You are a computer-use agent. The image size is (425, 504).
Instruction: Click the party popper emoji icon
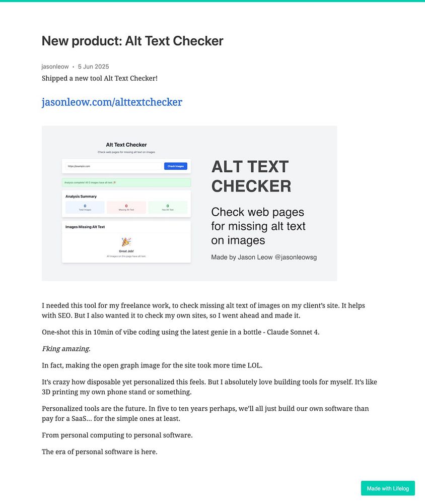tap(126, 242)
